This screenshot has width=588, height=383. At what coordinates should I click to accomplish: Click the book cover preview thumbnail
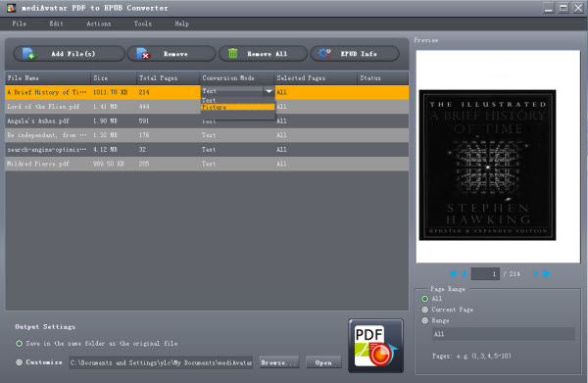click(x=487, y=165)
